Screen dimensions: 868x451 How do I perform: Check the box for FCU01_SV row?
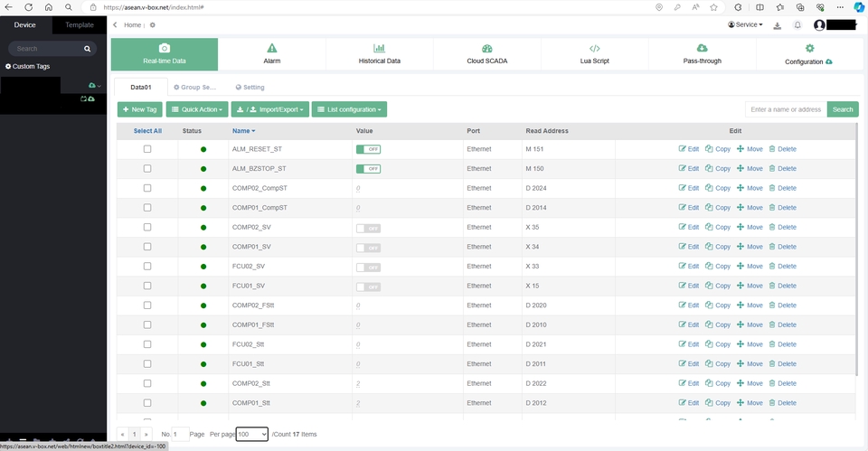(x=147, y=286)
